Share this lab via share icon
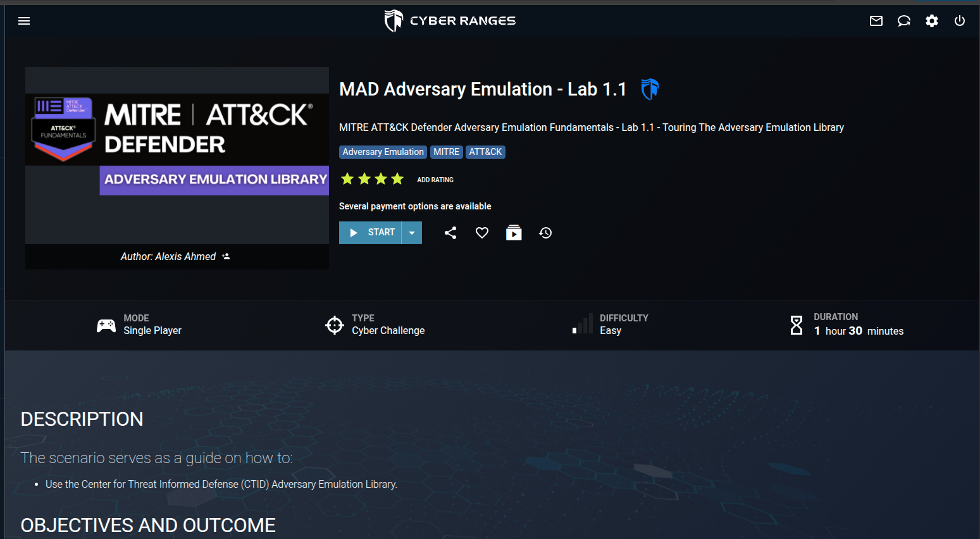 pyautogui.click(x=450, y=233)
